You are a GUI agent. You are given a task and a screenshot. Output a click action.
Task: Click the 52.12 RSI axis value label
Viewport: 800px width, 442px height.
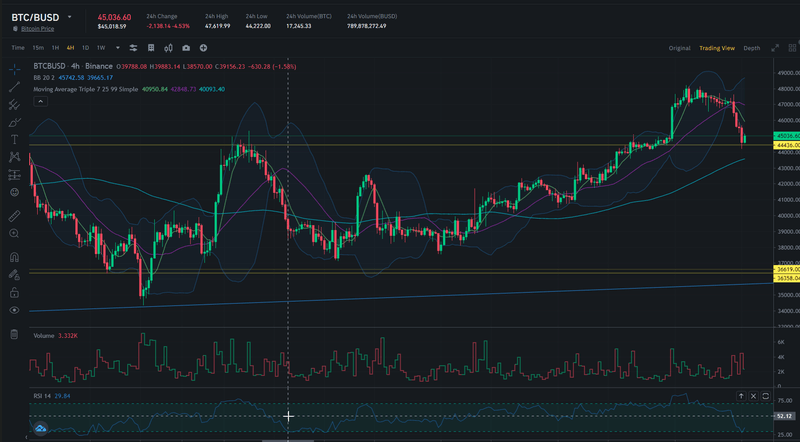click(x=783, y=416)
